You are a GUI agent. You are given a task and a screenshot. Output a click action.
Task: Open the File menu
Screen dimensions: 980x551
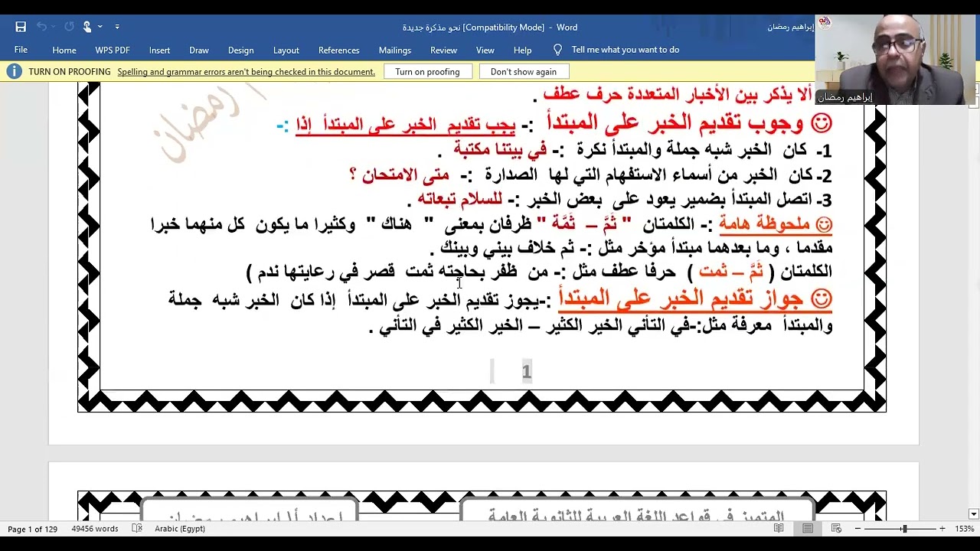[x=21, y=50]
